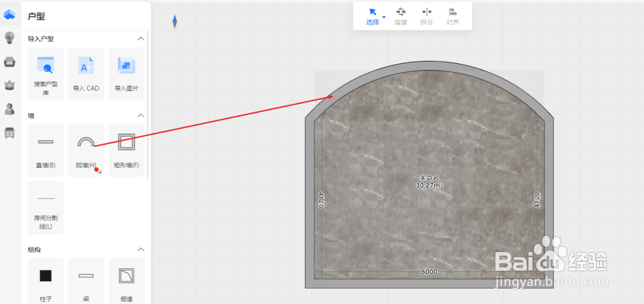Select the bottom straight wall on canvas
644x304 pixels.
point(429,283)
